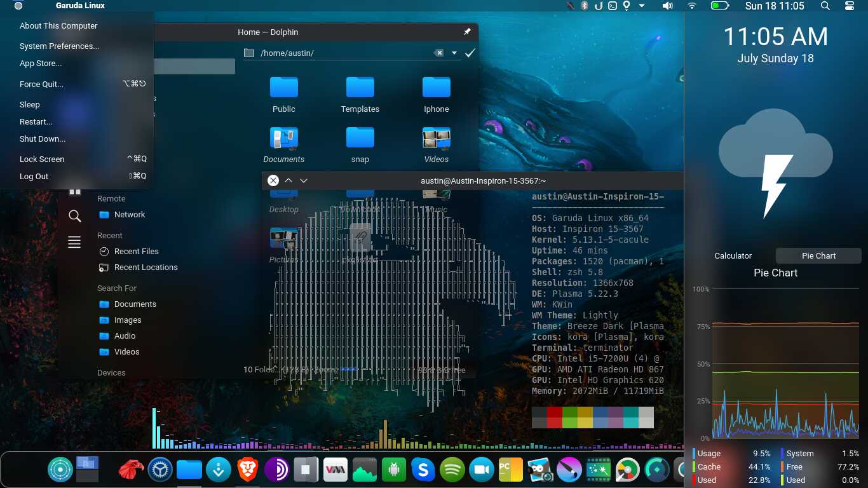Launch Tor Browser from the dock
The width and height of the screenshot is (868, 488).
(277, 470)
